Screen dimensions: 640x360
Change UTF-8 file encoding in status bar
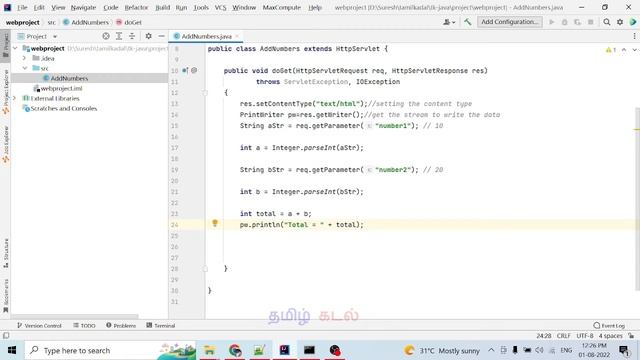pos(584,336)
